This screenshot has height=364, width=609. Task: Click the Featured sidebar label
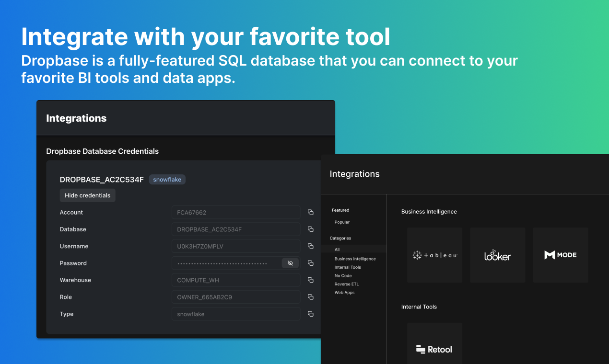coord(340,210)
